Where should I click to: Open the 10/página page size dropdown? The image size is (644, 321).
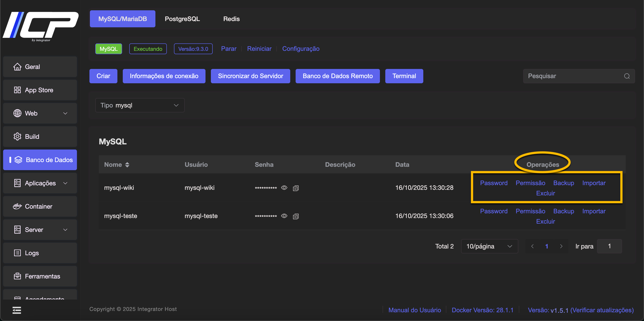pos(489,246)
